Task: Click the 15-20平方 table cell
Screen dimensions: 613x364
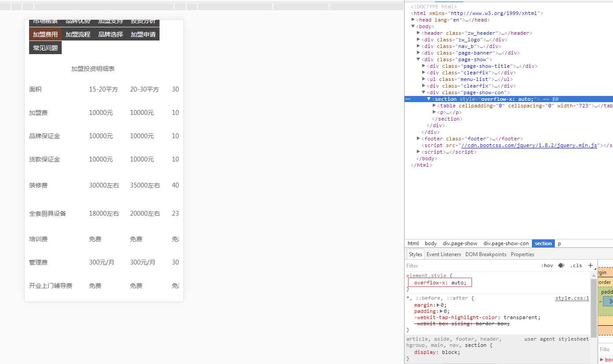Action: point(104,89)
